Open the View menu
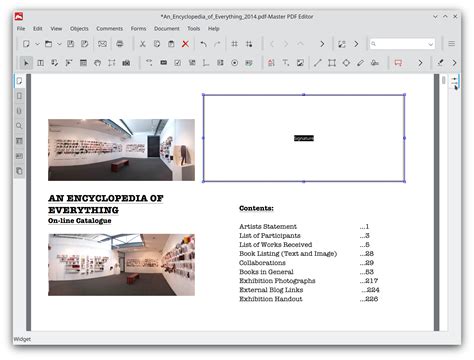 (x=56, y=29)
